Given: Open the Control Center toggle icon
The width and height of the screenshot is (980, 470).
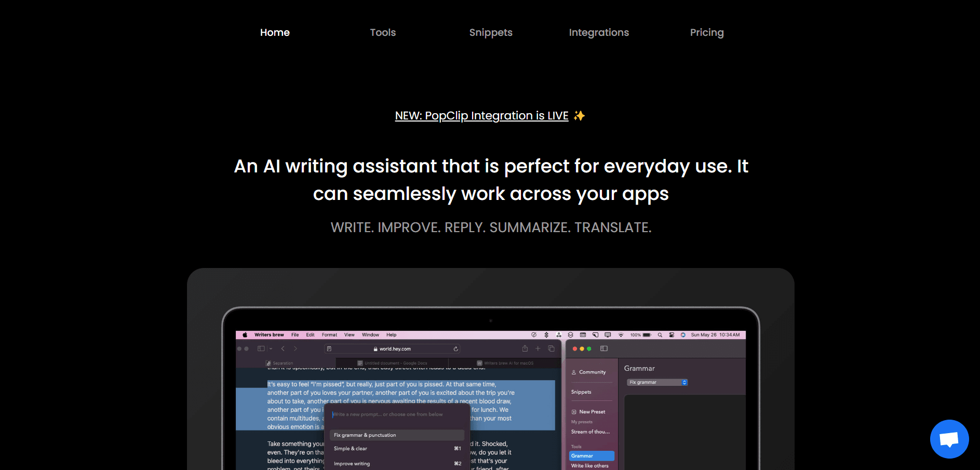Looking at the screenshot, I should 672,335.
